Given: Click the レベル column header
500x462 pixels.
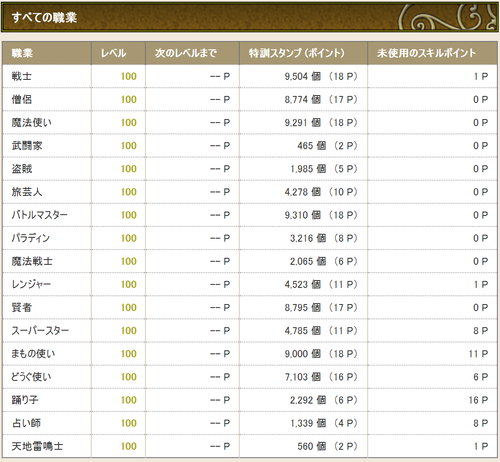Looking at the screenshot, I should click(x=114, y=53).
